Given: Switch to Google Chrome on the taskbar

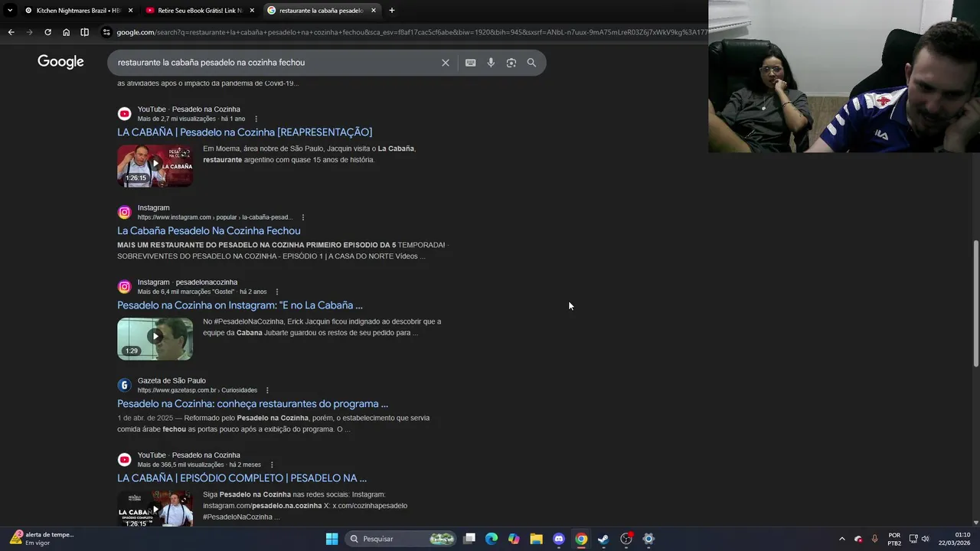Looking at the screenshot, I should [x=581, y=539].
